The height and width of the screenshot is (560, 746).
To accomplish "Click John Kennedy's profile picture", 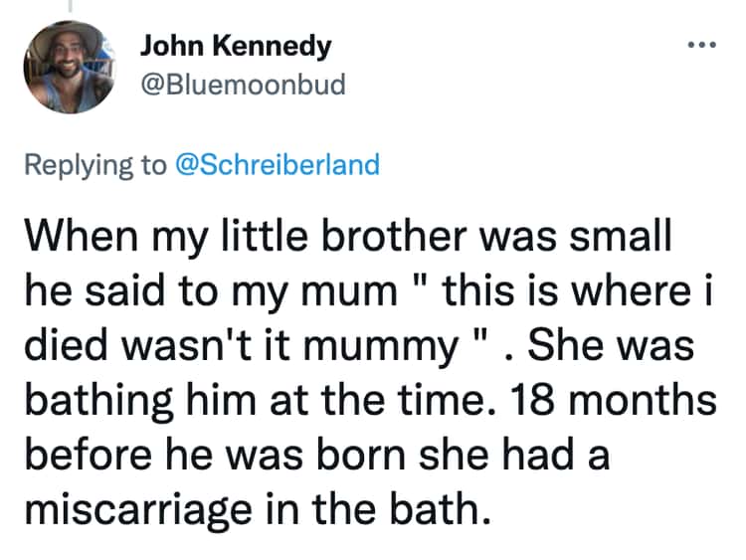I will pyautogui.click(x=67, y=68).
